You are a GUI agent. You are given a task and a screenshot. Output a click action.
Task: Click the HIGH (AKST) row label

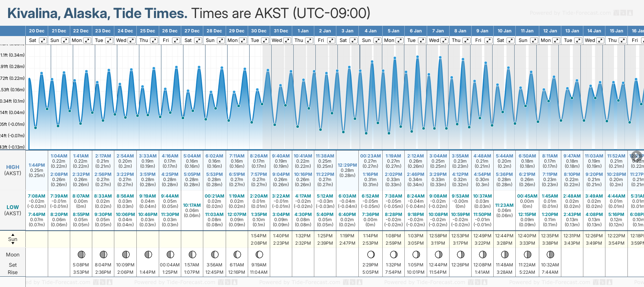point(13,170)
